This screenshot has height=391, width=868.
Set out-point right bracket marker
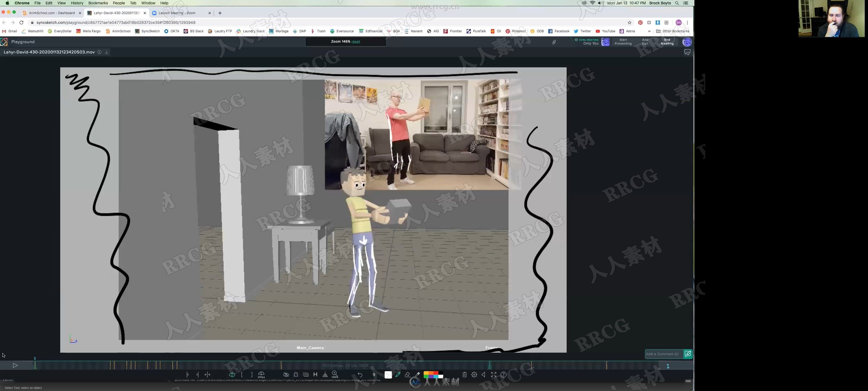pyautogui.click(x=252, y=374)
